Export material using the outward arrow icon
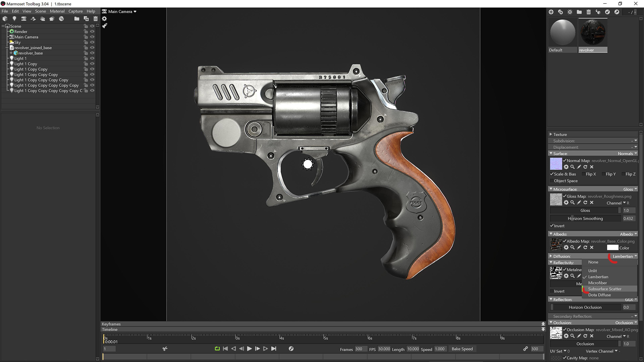Screen dimensions: 644x362 point(617,12)
